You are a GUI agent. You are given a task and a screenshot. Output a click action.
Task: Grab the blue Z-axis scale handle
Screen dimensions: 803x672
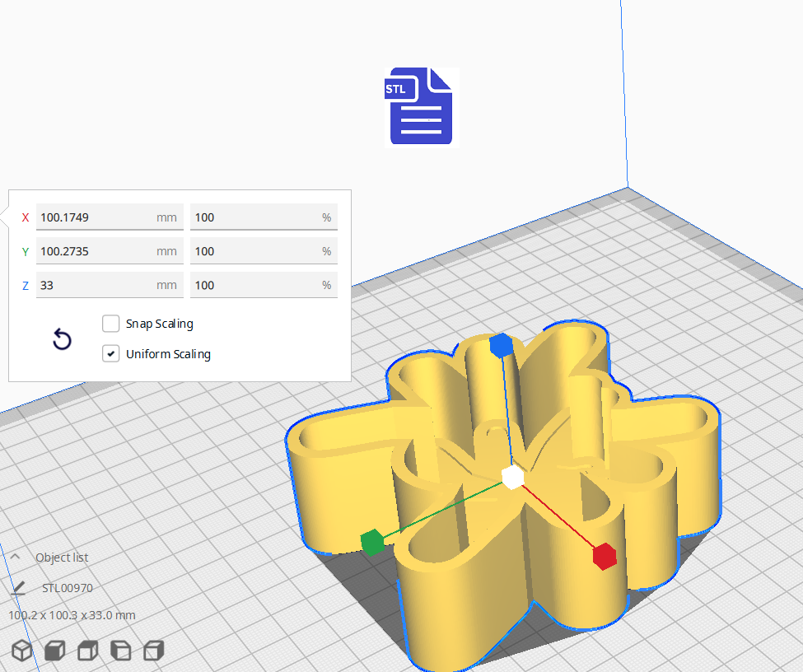500,346
